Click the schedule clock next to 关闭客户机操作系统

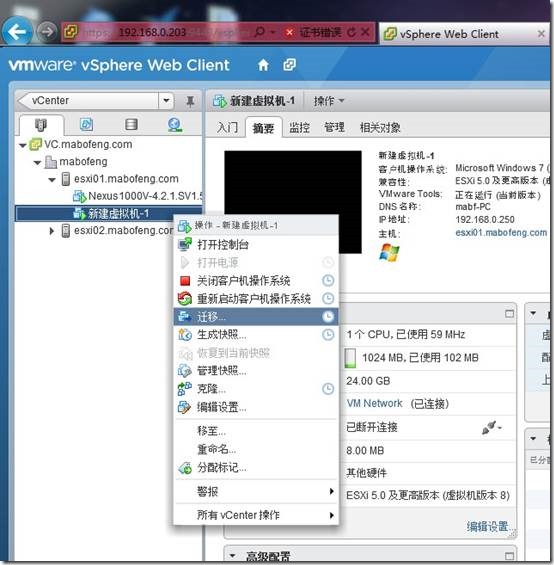point(328,280)
